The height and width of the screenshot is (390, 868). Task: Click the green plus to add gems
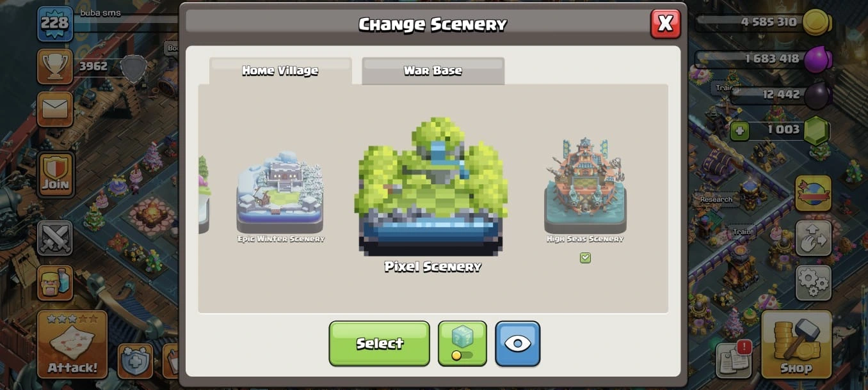[x=741, y=130]
